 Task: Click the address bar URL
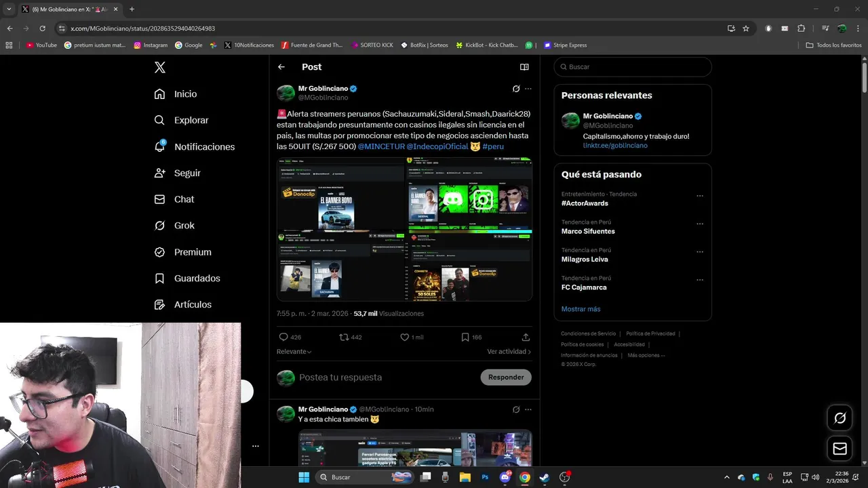tap(143, 28)
